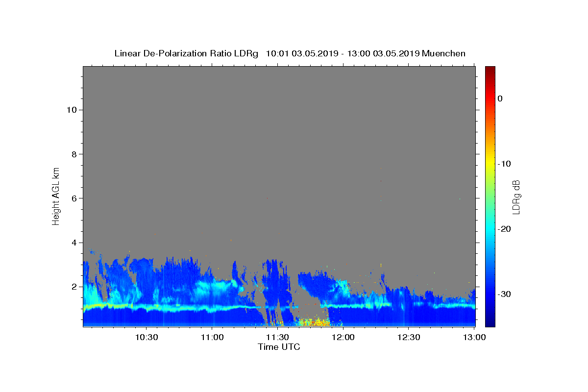Click the colorbar value '0'
The height and width of the screenshot is (392, 588).
(500, 98)
